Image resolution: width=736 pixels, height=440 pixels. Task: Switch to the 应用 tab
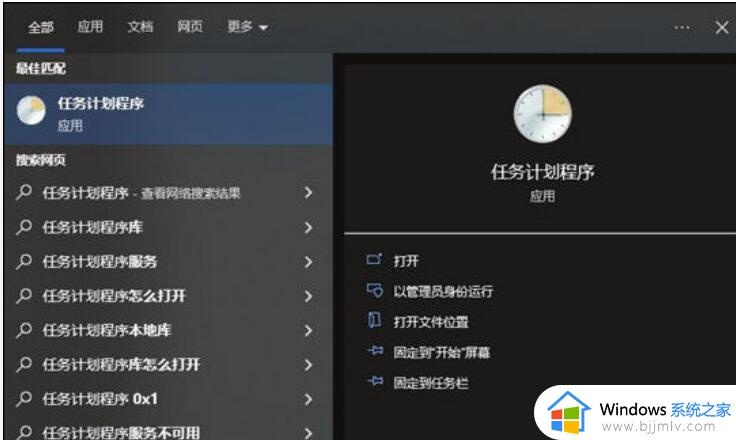[x=90, y=27]
